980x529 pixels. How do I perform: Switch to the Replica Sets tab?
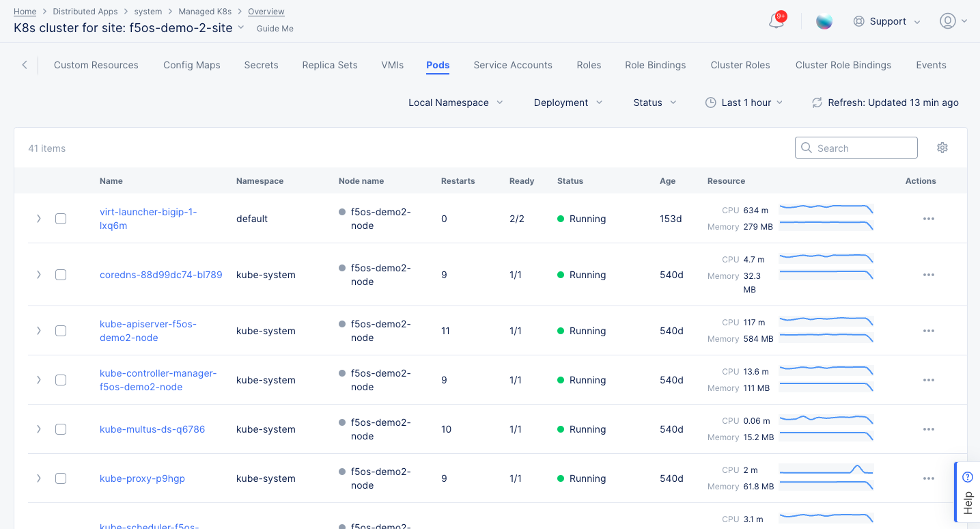click(330, 65)
